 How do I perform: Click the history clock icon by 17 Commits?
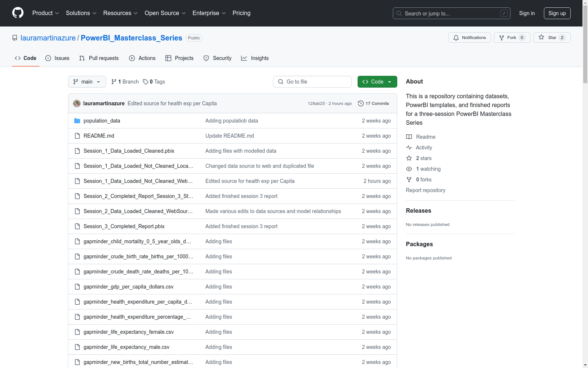click(361, 103)
